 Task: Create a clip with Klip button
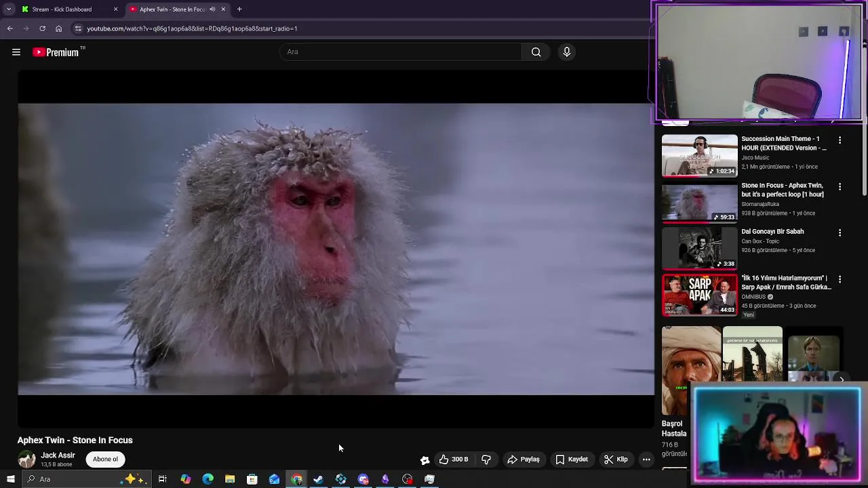[616, 460]
